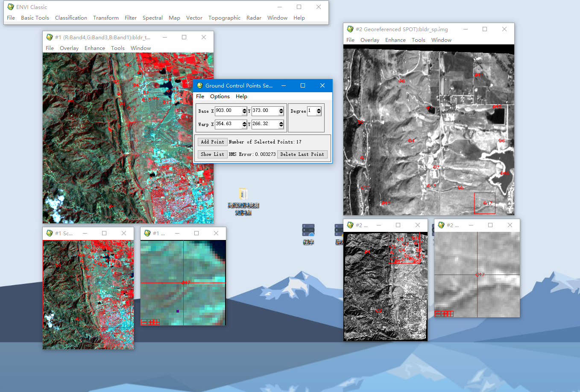Open Radar menu in ENVI Classic

254,18
